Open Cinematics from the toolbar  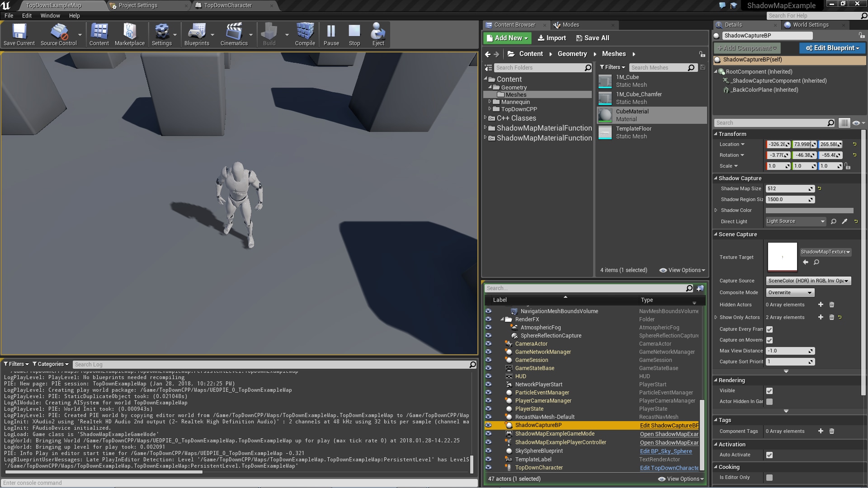tap(234, 34)
